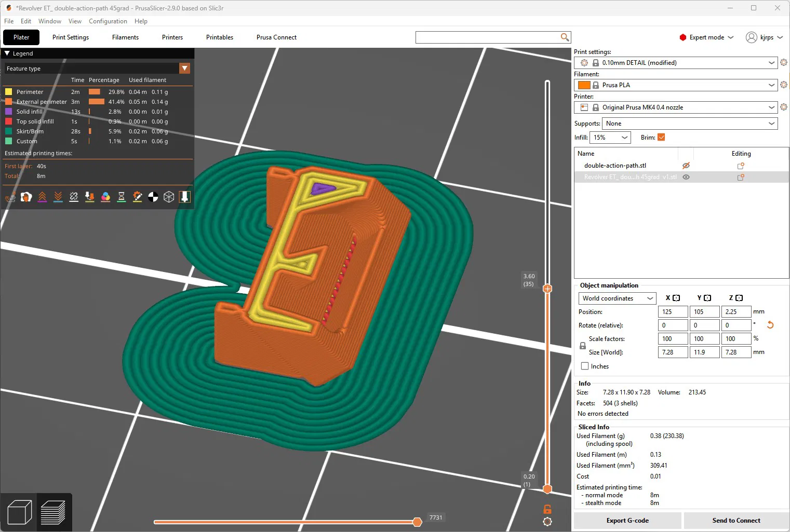Toggle the Brim checkbox
This screenshot has width=790, height=532.
[x=661, y=138]
